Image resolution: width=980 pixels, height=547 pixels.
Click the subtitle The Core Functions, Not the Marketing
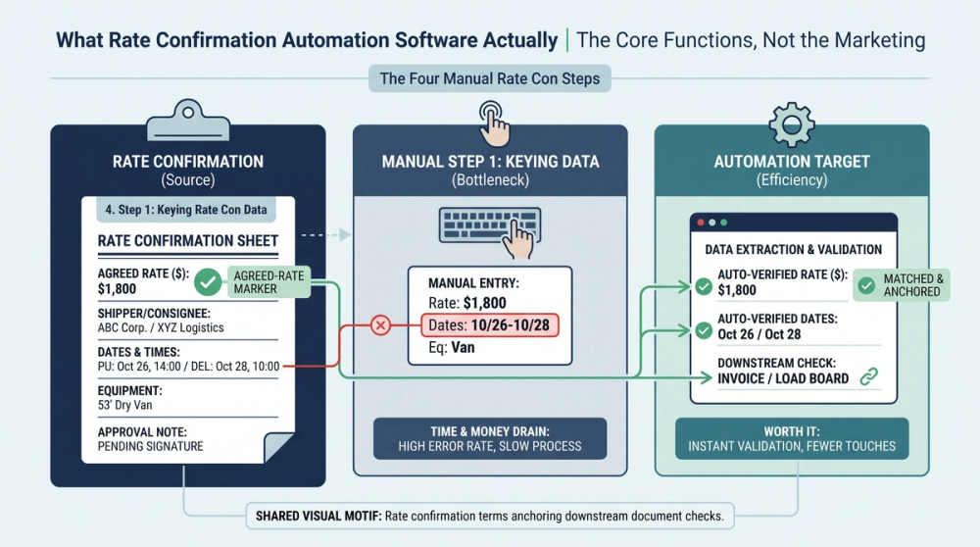[751, 40]
